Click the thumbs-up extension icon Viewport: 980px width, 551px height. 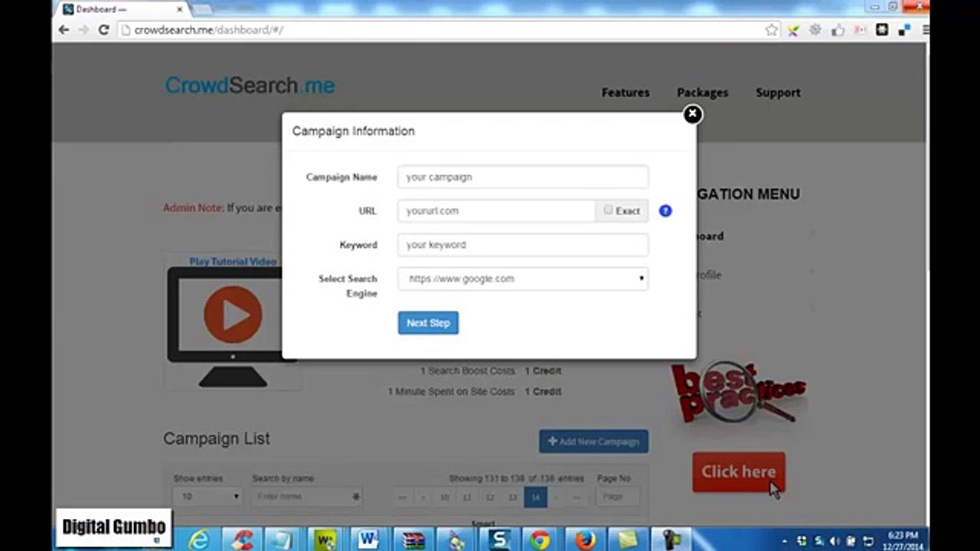coord(838,30)
